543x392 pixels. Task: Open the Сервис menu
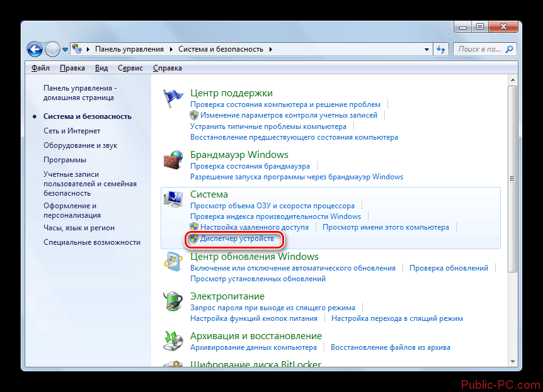click(130, 68)
